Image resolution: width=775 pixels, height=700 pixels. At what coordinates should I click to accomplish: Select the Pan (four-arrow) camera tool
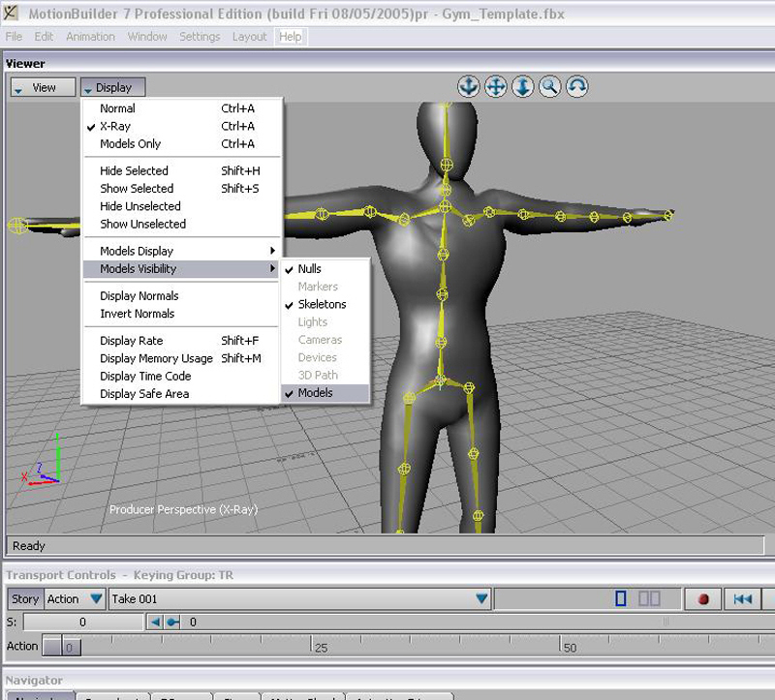[x=495, y=86]
